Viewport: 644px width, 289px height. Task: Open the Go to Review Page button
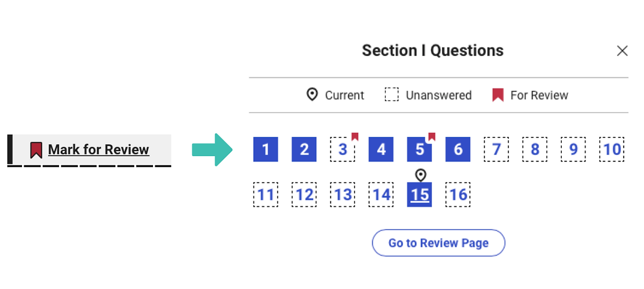[438, 243]
